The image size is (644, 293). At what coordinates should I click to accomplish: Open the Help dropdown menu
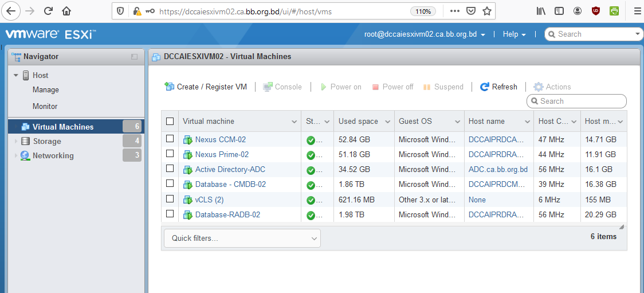coord(514,34)
